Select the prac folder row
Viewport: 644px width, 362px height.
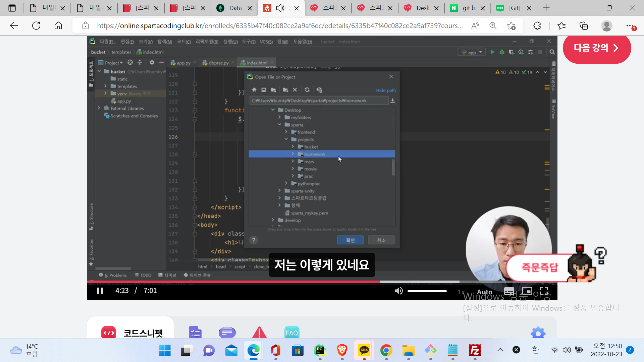point(321,176)
